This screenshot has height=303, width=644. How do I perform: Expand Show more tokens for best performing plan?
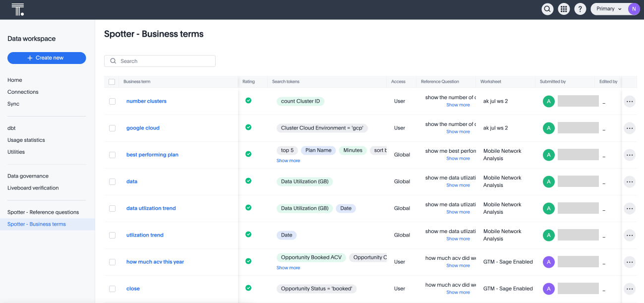(288, 160)
